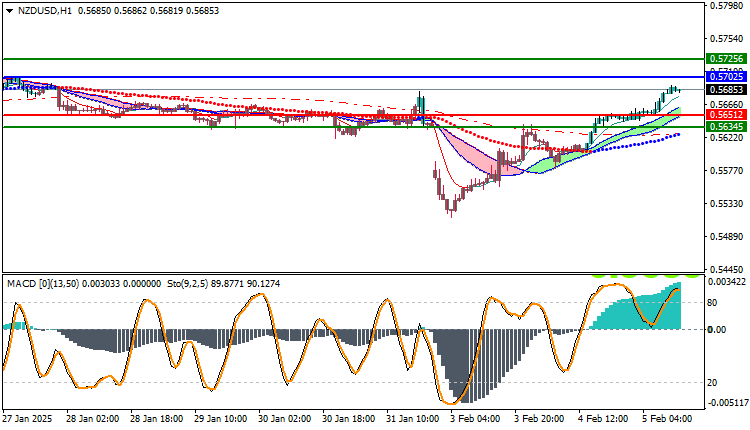
Task: Click the 5 Feb 04:00 time label
Action: coord(669,419)
